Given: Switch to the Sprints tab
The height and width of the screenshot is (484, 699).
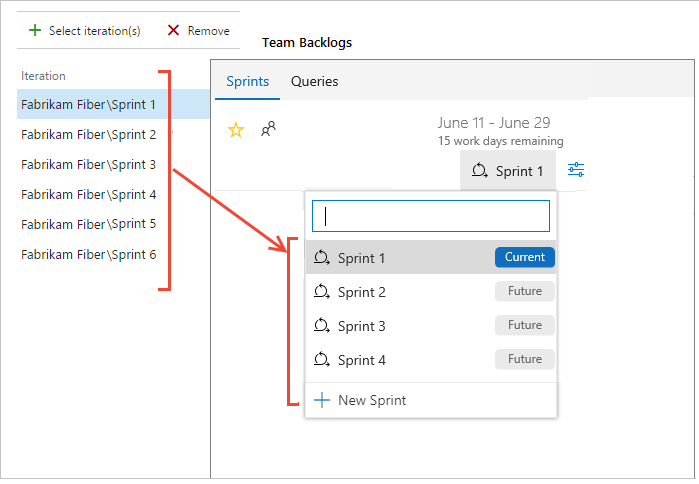Looking at the screenshot, I should [x=247, y=82].
